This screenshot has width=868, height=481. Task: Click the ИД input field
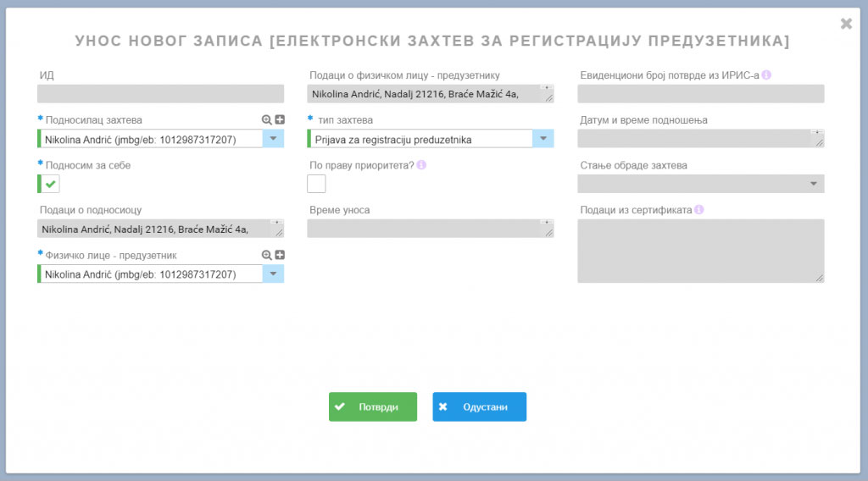(x=160, y=94)
